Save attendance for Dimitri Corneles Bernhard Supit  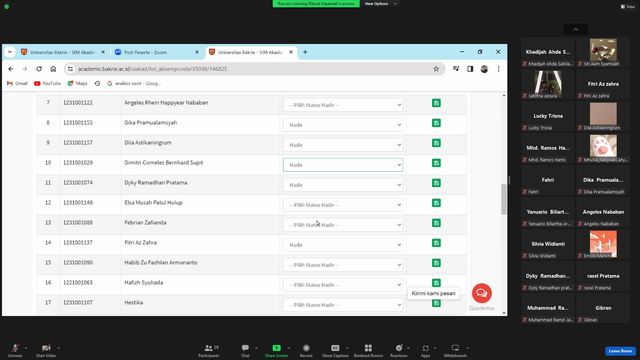[436, 163]
